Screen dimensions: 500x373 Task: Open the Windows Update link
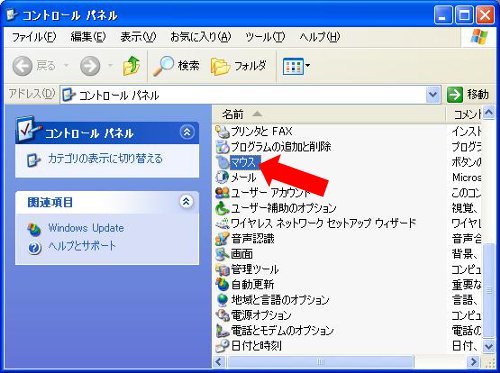(x=86, y=228)
